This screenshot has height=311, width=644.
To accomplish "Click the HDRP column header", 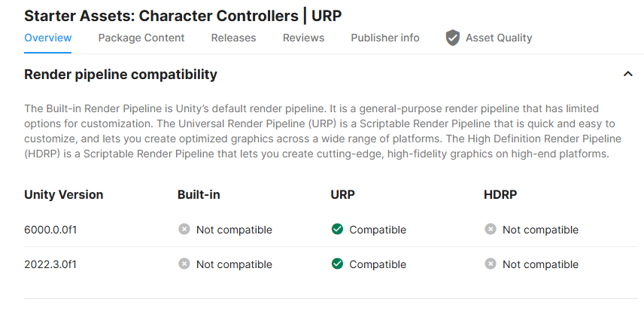I will click(500, 194).
